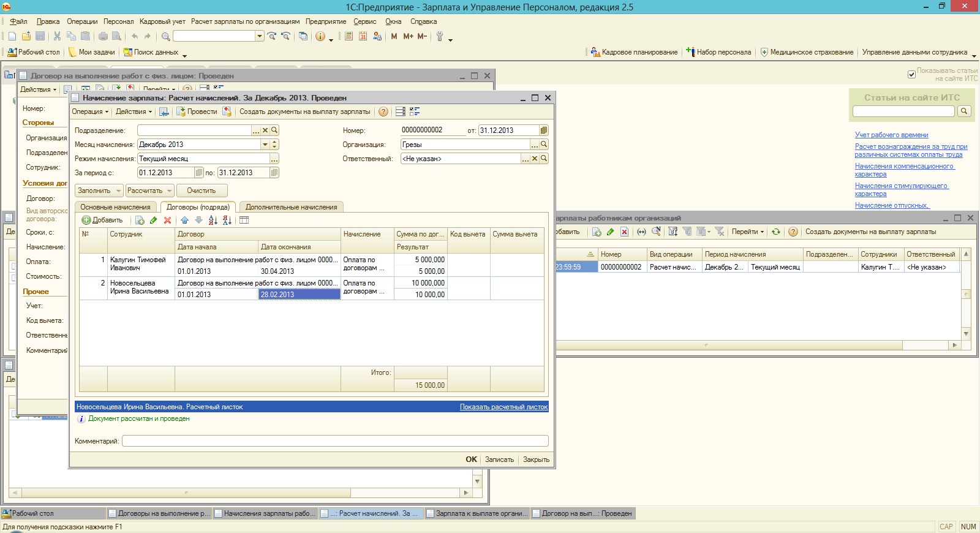Switch to 'Договоры на выполнение' window tab
The width and height of the screenshot is (980, 533).
tap(159, 513)
